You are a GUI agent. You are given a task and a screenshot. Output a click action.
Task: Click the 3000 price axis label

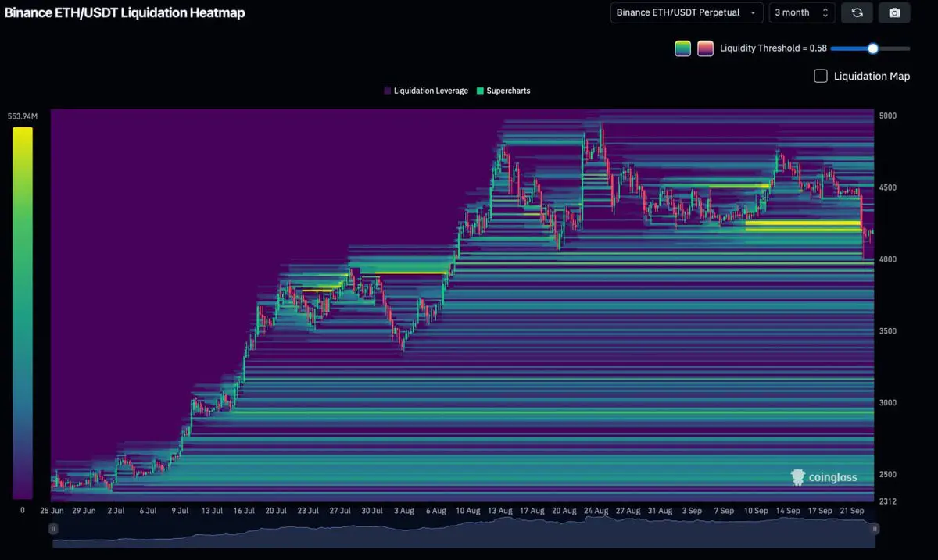click(888, 403)
